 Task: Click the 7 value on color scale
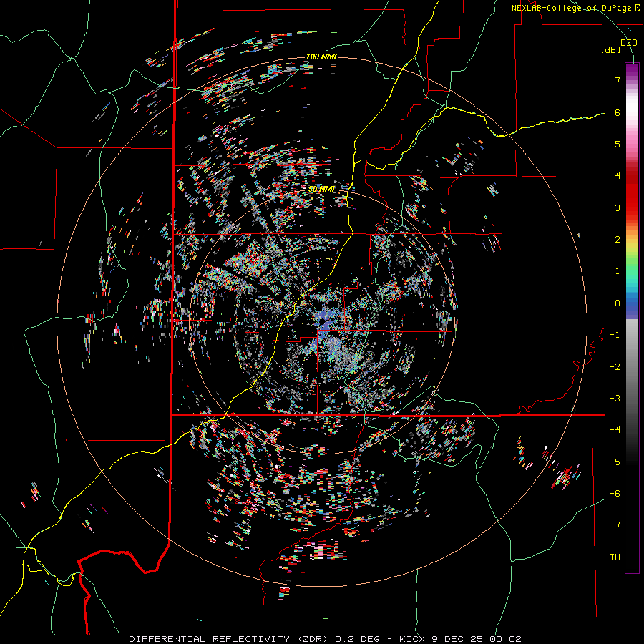(618, 80)
